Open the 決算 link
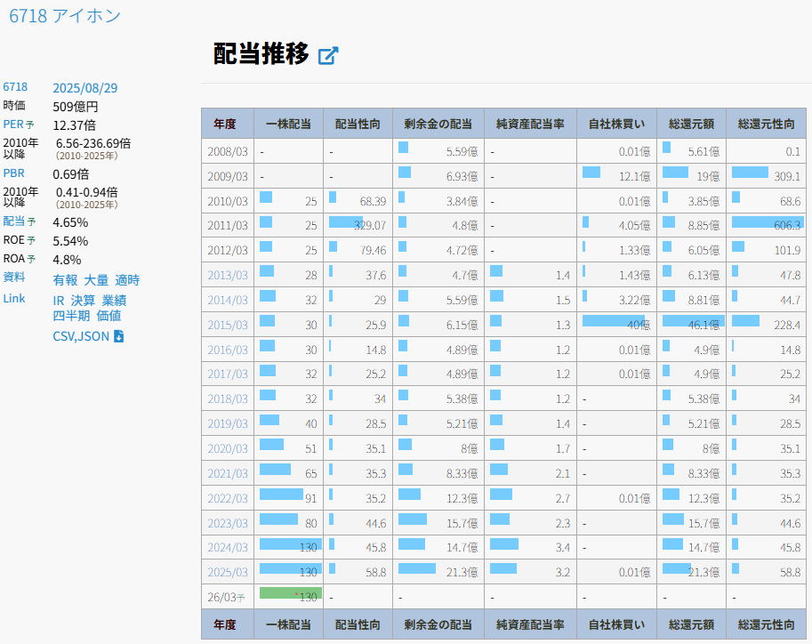Image resolution: width=812 pixels, height=644 pixels. pos(83,301)
